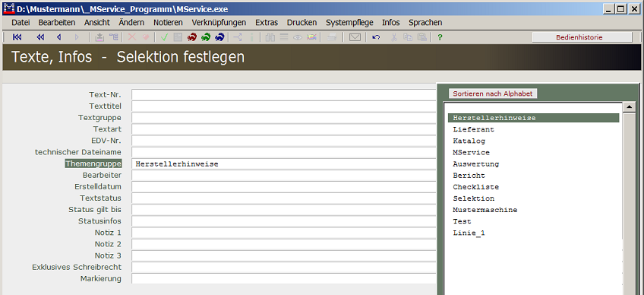644x295 pixels.
Task: Click the copy documents icon
Action: [408, 37]
